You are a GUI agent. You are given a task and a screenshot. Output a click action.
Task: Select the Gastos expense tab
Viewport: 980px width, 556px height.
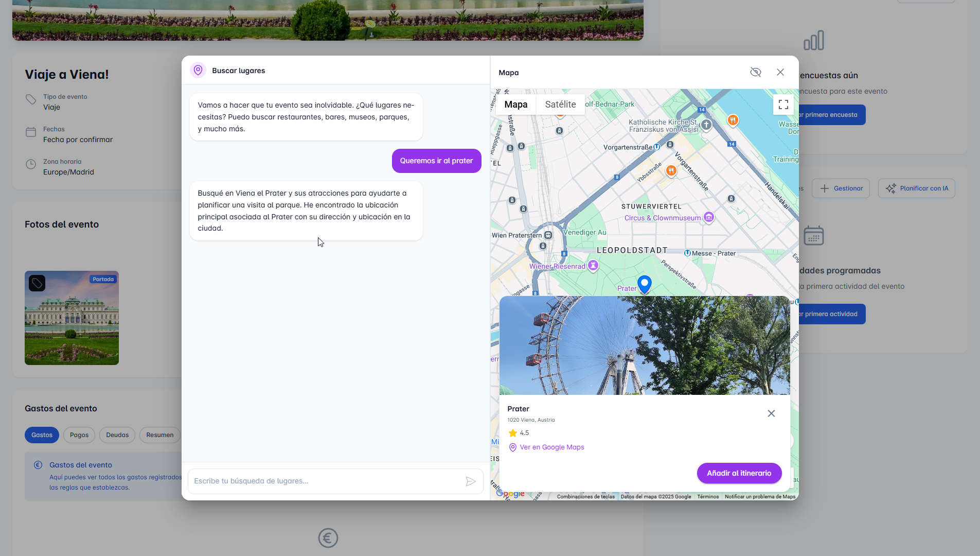(x=42, y=435)
